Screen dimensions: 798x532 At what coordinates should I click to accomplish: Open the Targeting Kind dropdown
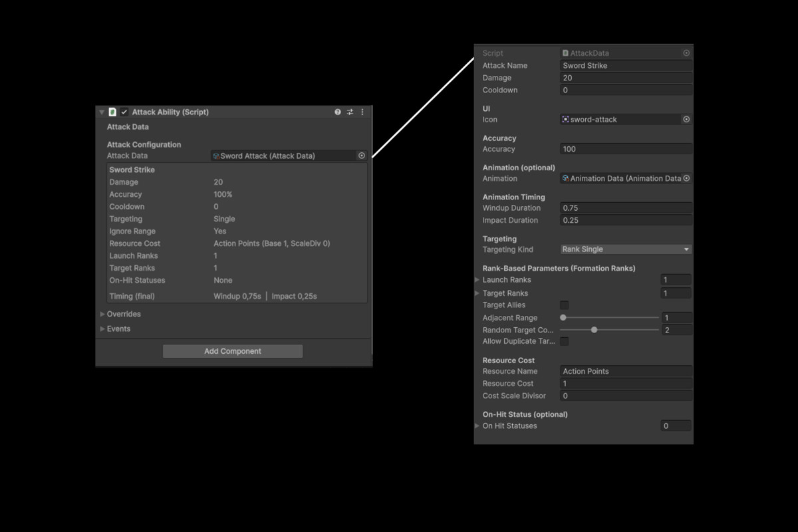click(x=625, y=249)
